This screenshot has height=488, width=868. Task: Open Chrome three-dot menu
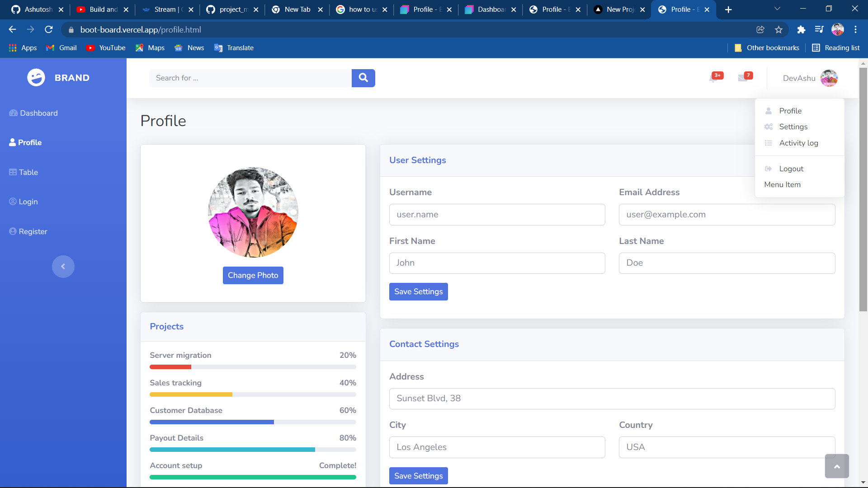coord(855,30)
